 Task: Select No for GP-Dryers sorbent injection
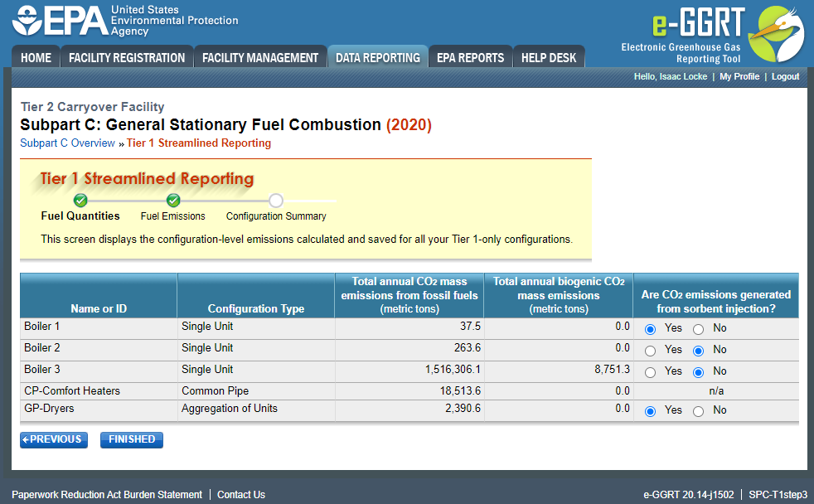pos(698,411)
